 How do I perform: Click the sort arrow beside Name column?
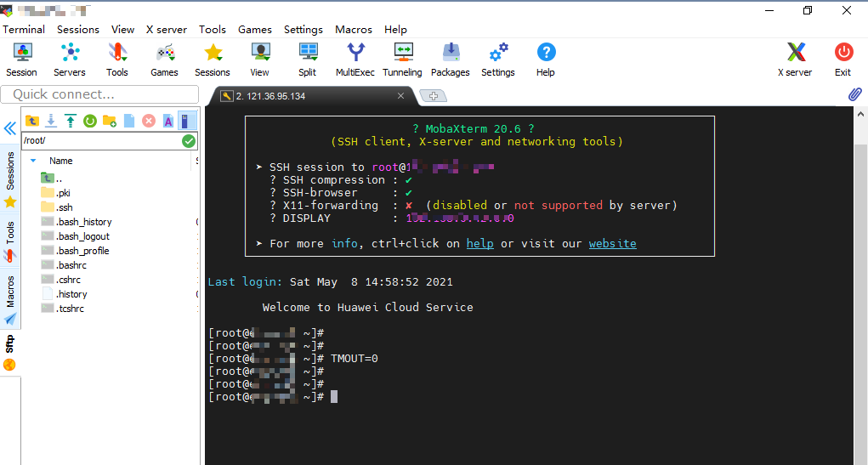click(x=33, y=161)
